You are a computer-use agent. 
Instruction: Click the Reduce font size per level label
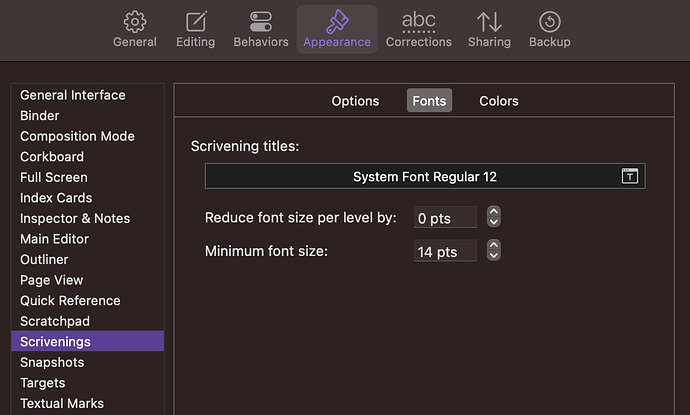tap(301, 218)
